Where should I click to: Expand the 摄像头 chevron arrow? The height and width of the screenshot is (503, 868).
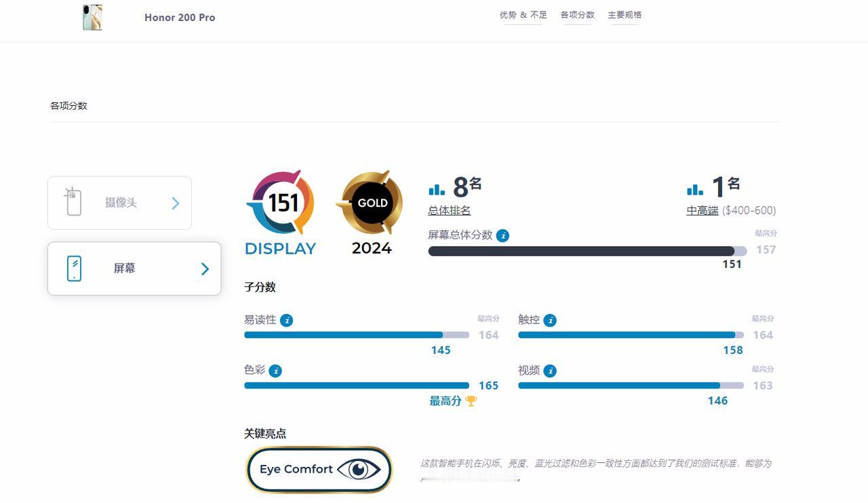(176, 203)
